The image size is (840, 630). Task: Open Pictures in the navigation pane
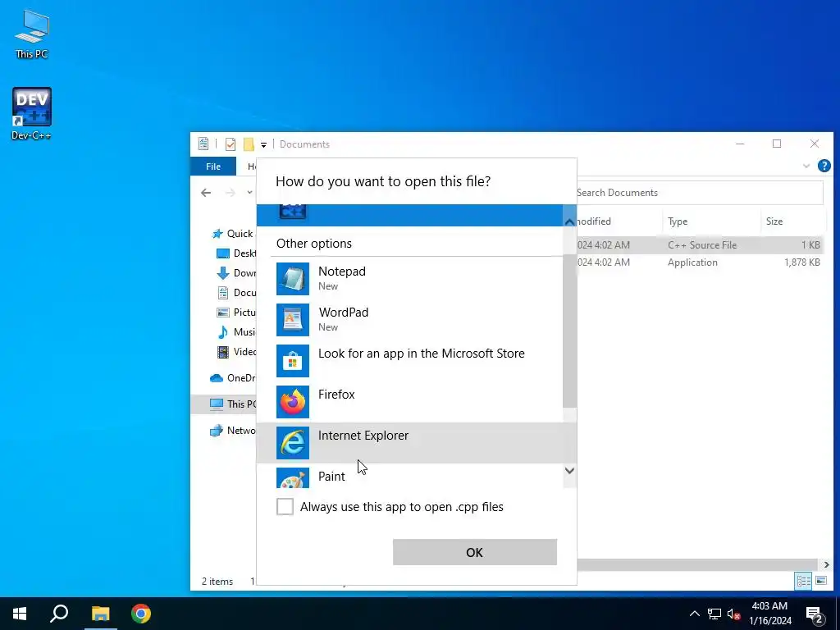[236, 313]
